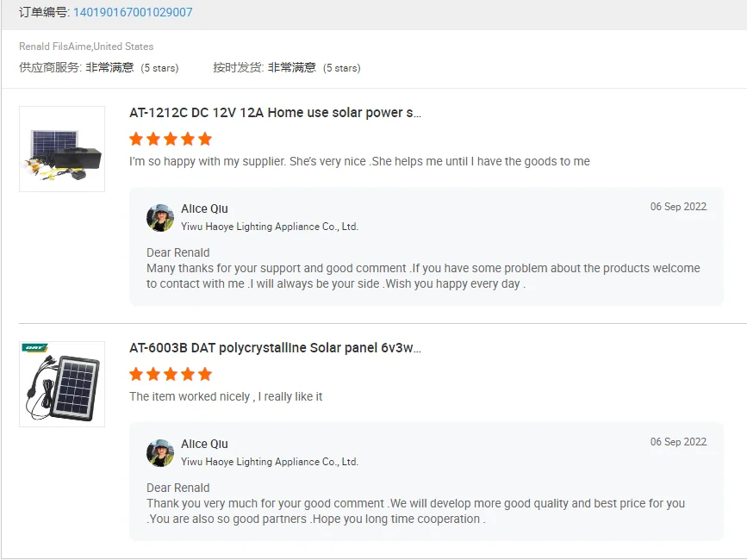
Task: Click Yiwu Haoye Lighting company in first reply
Action: pos(269,227)
